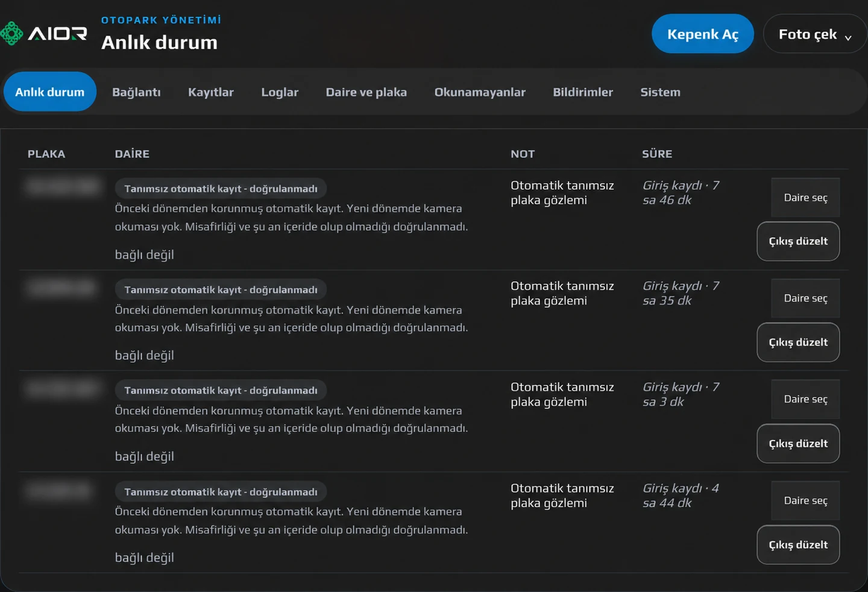Go to the Loglar tab
The width and height of the screenshot is (868, 592).
pos(280,92)
